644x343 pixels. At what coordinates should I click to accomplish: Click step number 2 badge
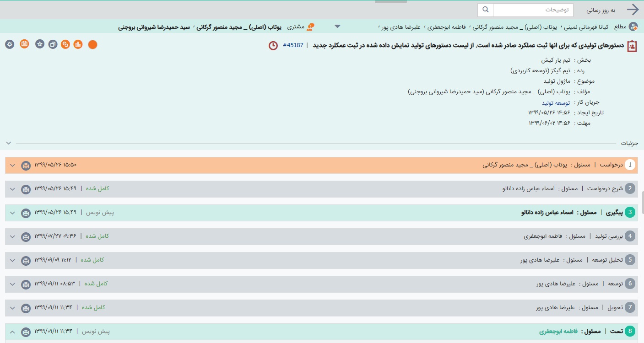click(630, 189)
